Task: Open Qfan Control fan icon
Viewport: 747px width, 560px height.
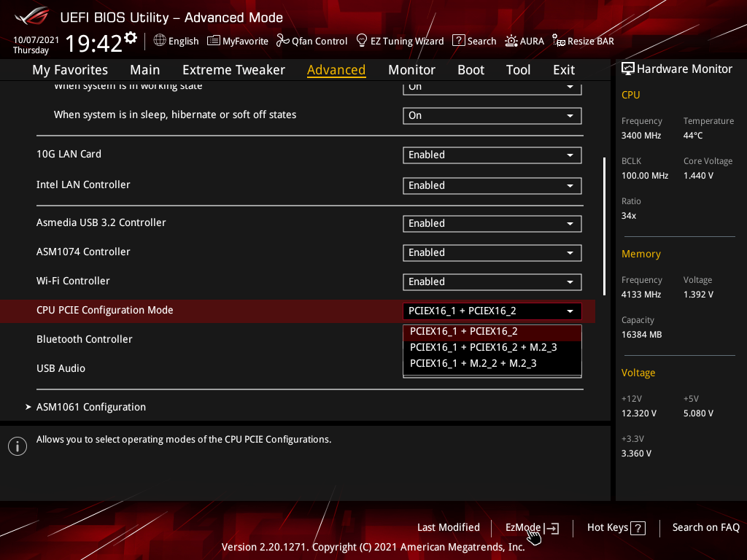Action: [282, 41]
